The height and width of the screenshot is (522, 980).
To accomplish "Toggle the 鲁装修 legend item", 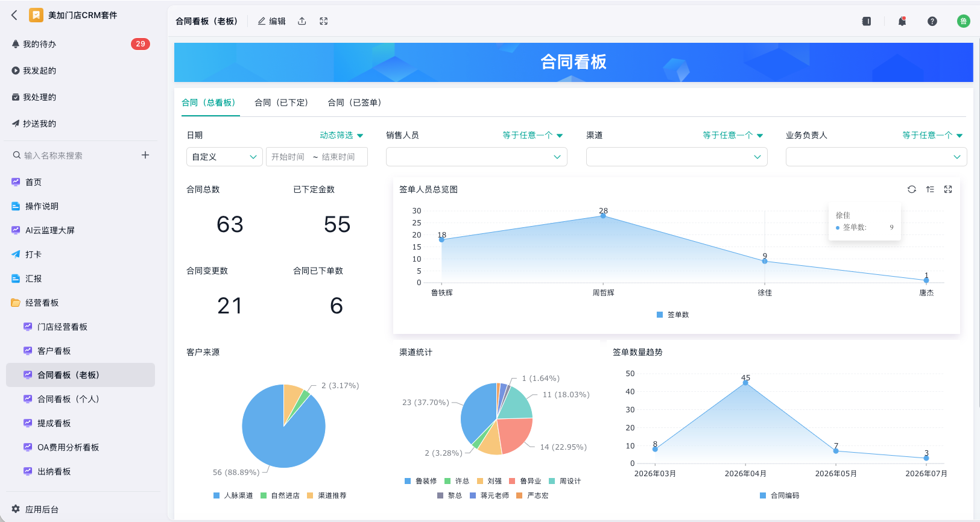I will (421, 481).
